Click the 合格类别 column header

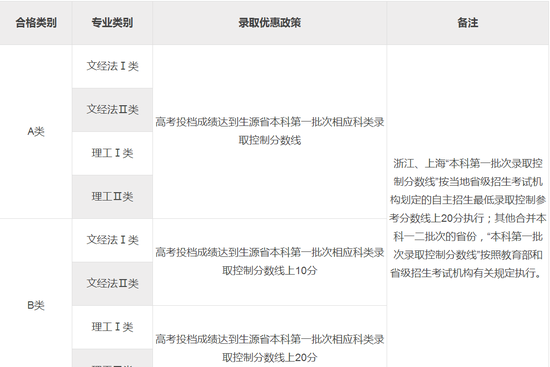pos(36,23)
